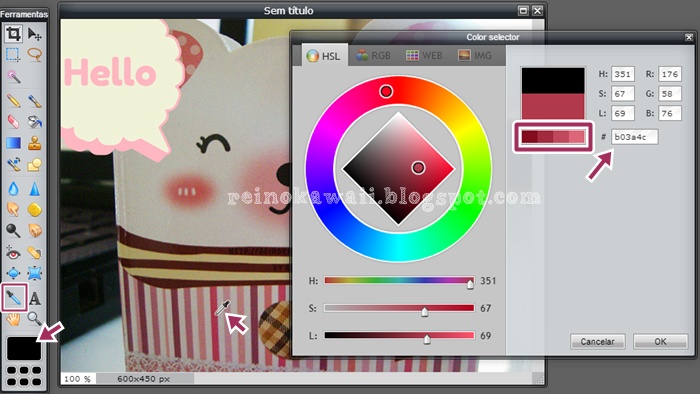Screen dimensions: 700x394
Task: Click the six-dot grid below the color swatch
Action: point(24,376)
